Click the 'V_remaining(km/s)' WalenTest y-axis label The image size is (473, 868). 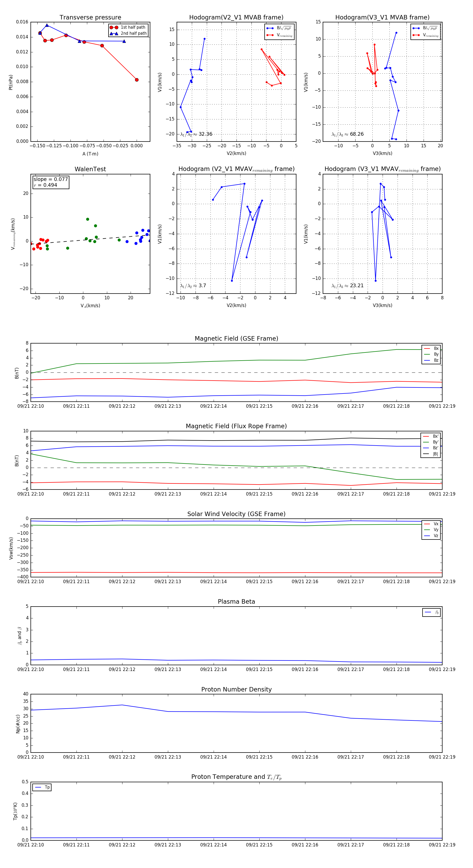13,234
